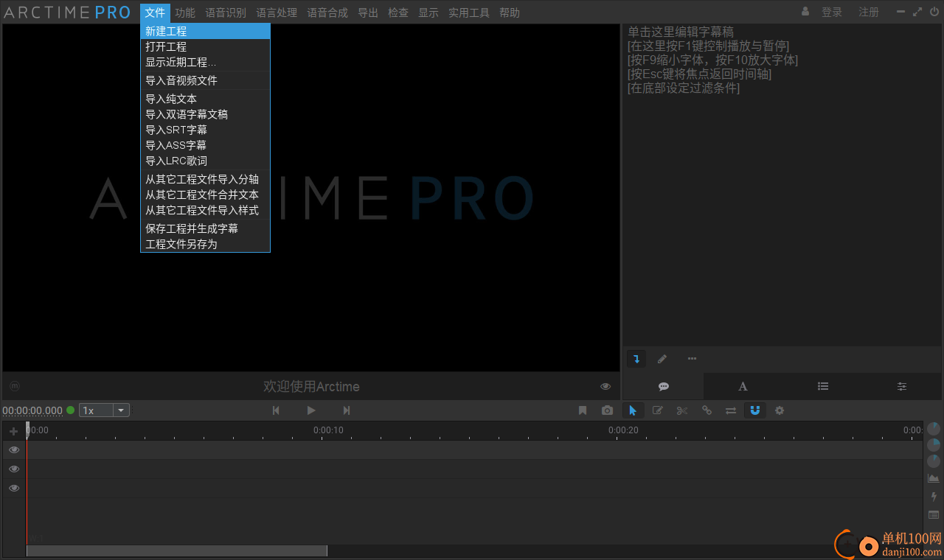944x560 pixels.
Task: Select 保存工程并生成字幕 entry
Action: coord(205,228)
